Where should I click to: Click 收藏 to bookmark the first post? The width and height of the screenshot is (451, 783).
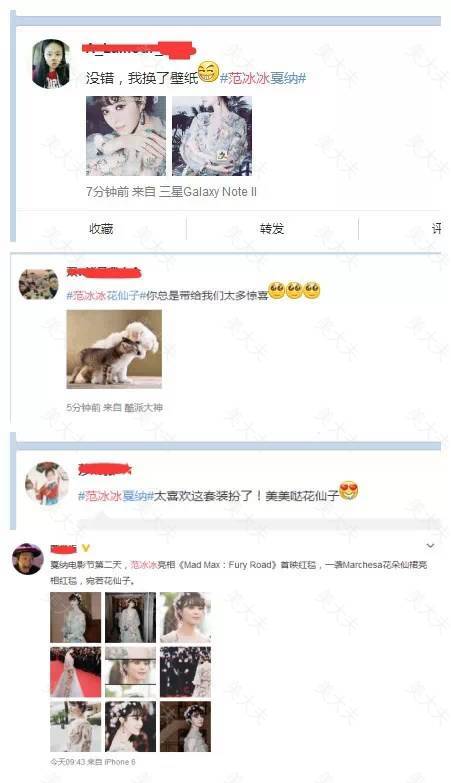[x=101, y=229]
